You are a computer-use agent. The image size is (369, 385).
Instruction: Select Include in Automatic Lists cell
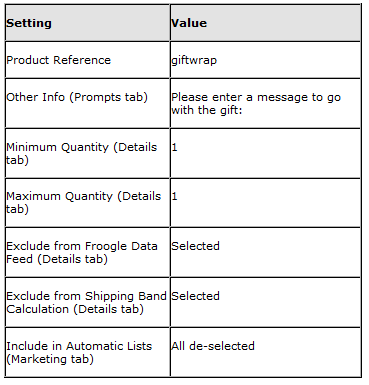point(87,352)
